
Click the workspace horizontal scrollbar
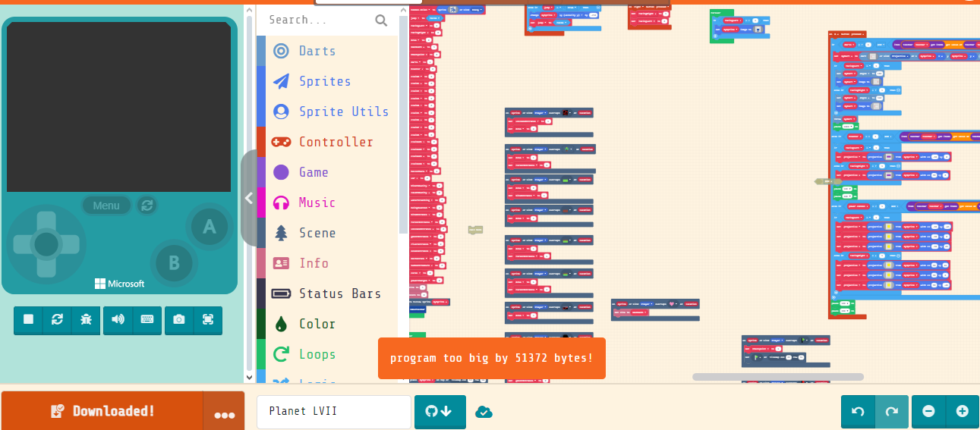coord(778,377)
